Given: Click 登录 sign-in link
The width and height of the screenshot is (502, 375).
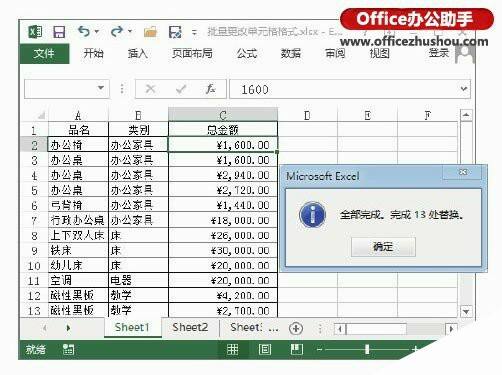Looking at the screenshot, I should (439, 53).
